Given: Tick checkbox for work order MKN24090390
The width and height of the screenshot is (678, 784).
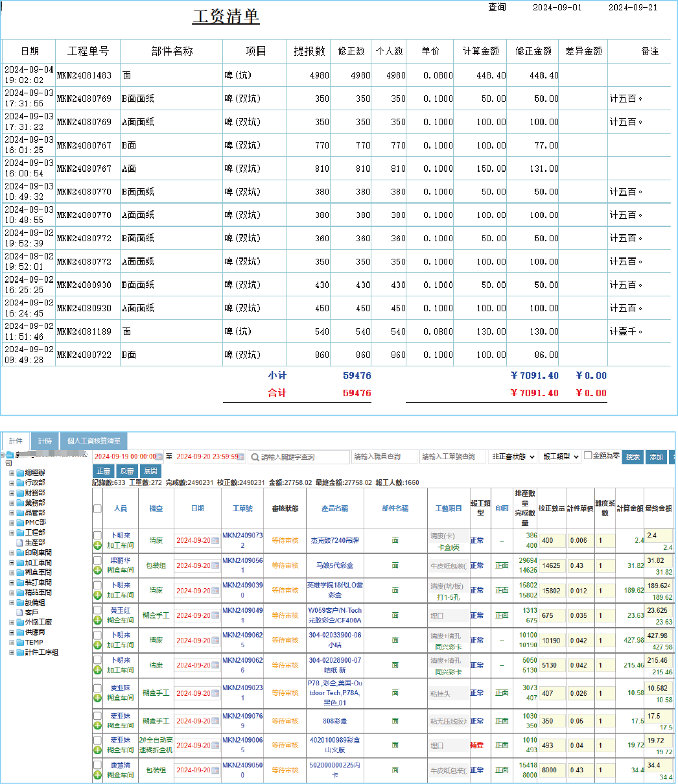Looking at the screenshot, I should (x=97, y=585).
